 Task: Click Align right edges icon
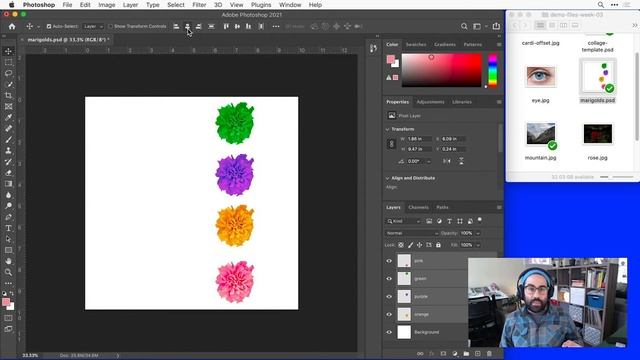point(198,26)
